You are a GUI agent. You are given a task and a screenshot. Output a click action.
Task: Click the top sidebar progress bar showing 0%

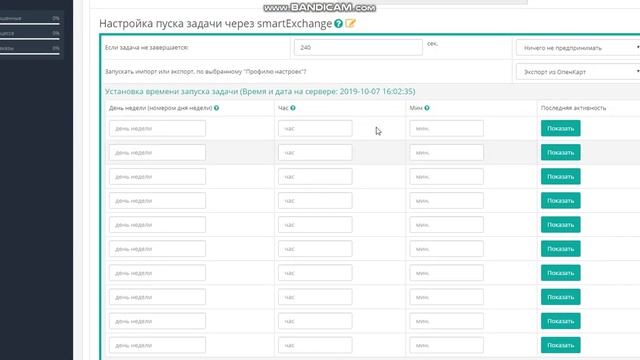point(29,24)
